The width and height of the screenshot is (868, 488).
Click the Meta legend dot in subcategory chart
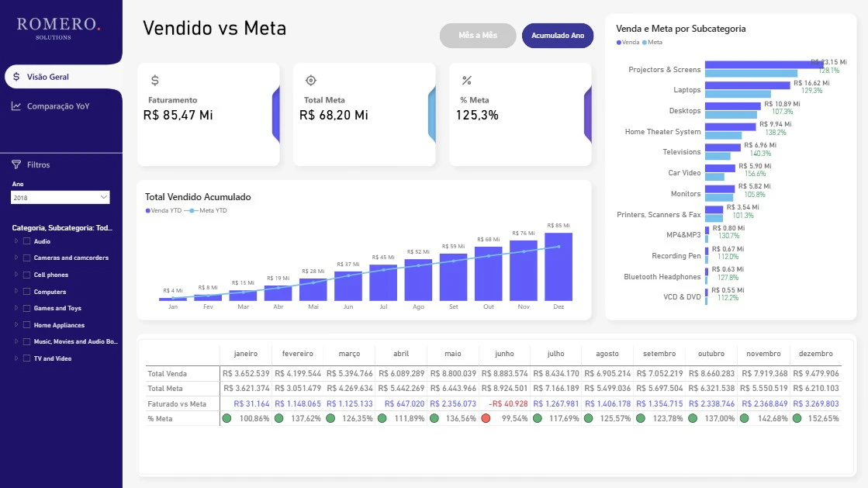coord(645,42)
